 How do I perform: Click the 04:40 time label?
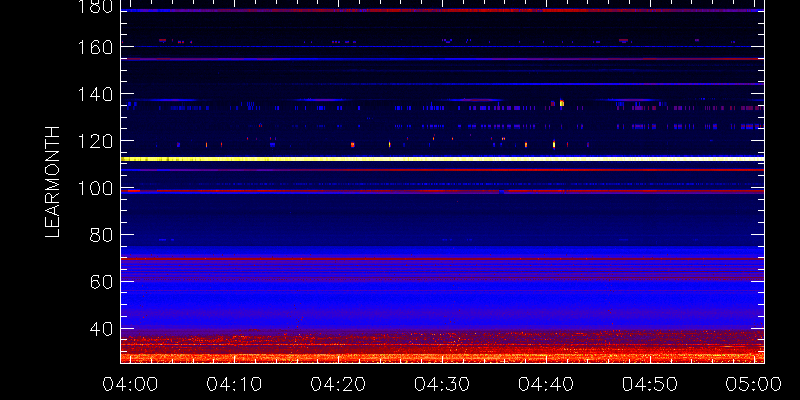point(546,384)
